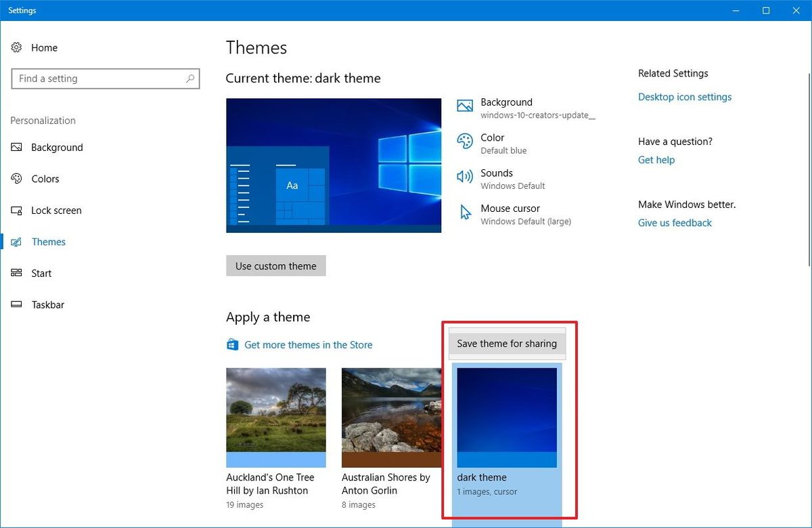
Task: Select the Background icon in Personalization sidebar
Action: [x=16, y=147]
